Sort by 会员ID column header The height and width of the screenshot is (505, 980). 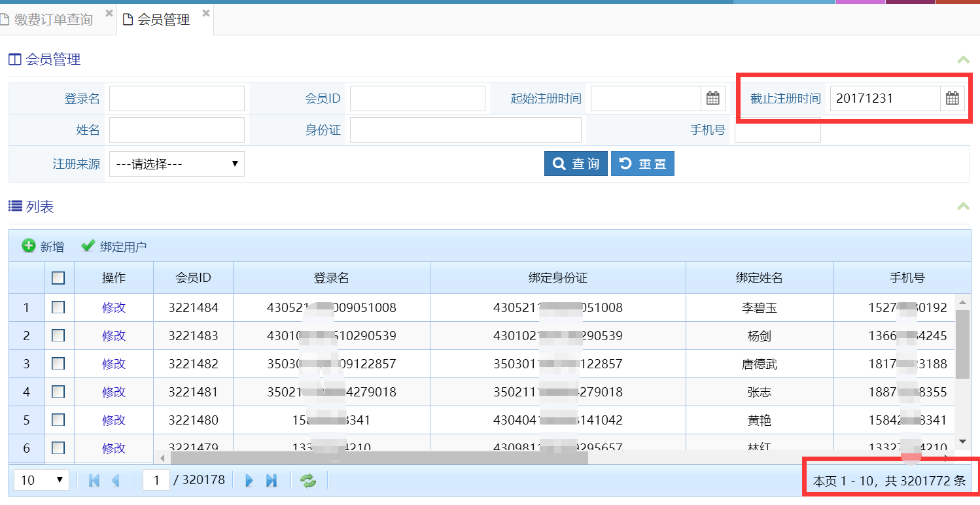[x=193, y=278]
